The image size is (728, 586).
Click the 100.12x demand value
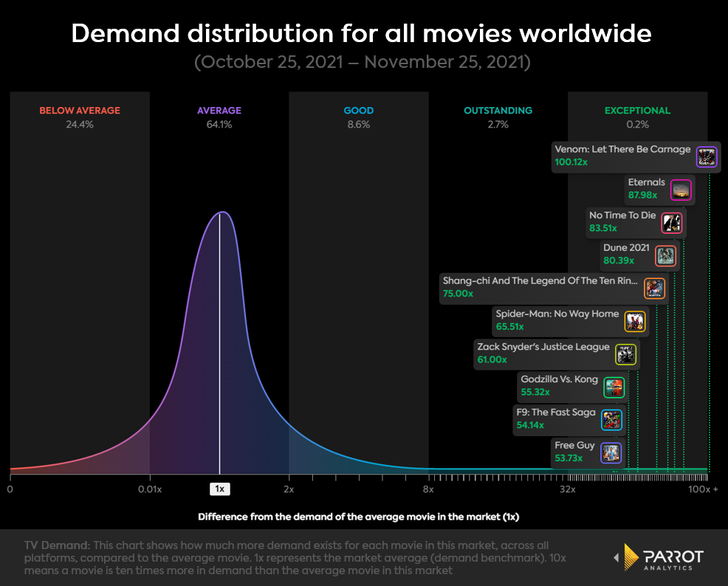point(571,162)
